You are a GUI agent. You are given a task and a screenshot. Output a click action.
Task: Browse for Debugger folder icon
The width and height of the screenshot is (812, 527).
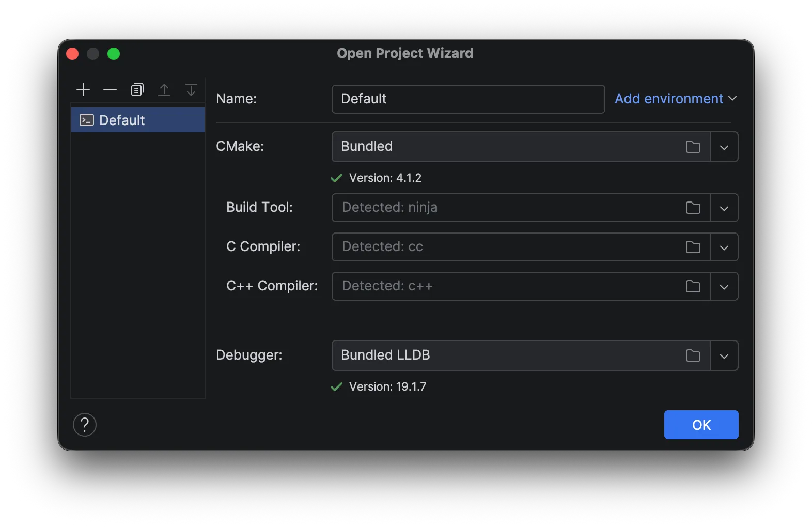pos(693,356)
